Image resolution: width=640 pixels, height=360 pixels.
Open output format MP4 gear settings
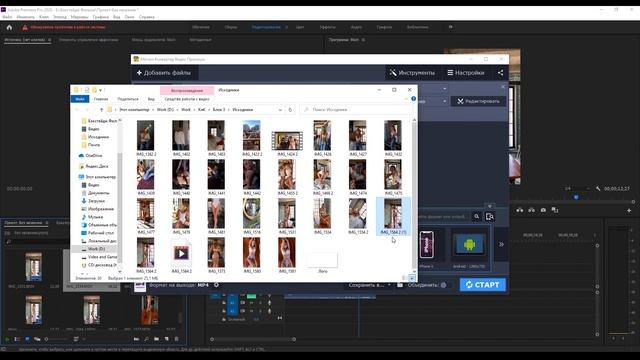(x=216, y=285)
